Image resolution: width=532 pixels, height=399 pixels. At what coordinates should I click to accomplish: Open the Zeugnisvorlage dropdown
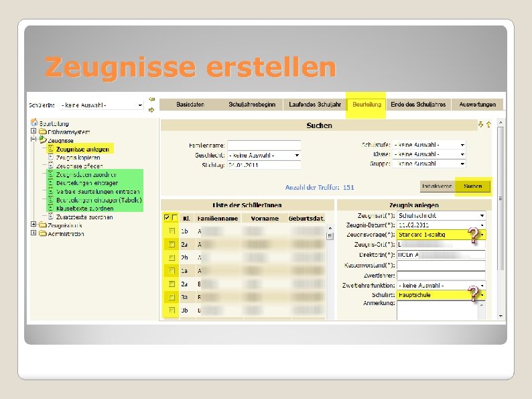tap(482, 235)
